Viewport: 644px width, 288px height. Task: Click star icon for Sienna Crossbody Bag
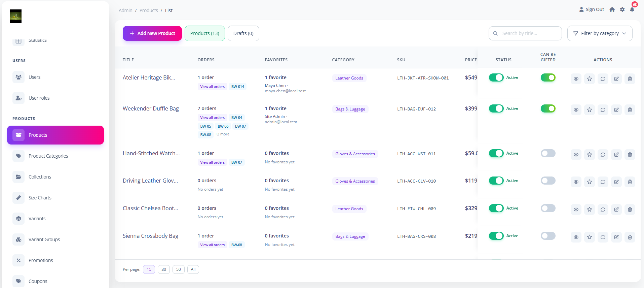point(589,237)
